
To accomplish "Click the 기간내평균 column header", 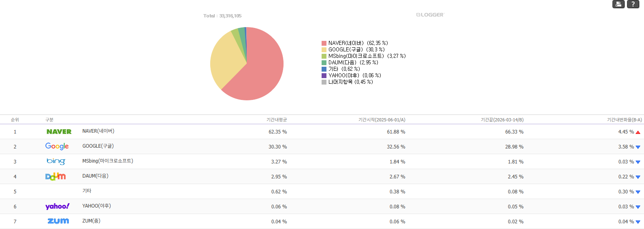I will pyautogui.click(x=277, y=120).
